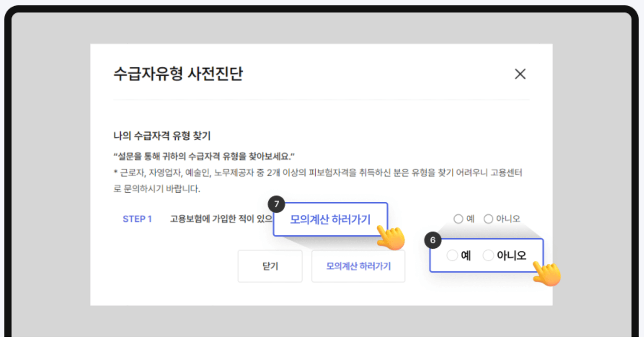
Task: Select the 아니오 radio in the STEP 1 row
Action: (x=488, y=219)
